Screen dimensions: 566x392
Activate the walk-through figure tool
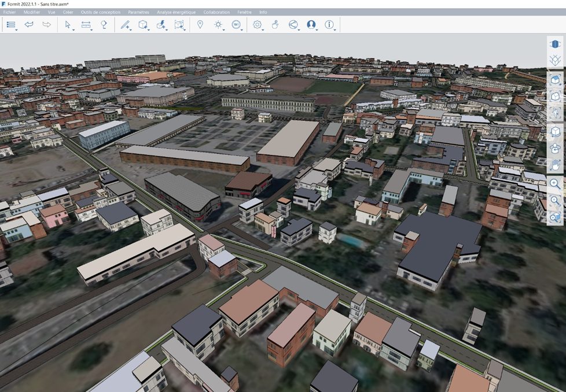click(555, 112)
